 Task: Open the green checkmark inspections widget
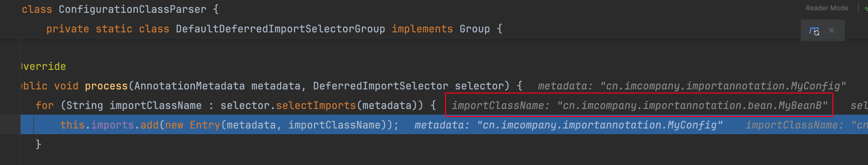866,9
